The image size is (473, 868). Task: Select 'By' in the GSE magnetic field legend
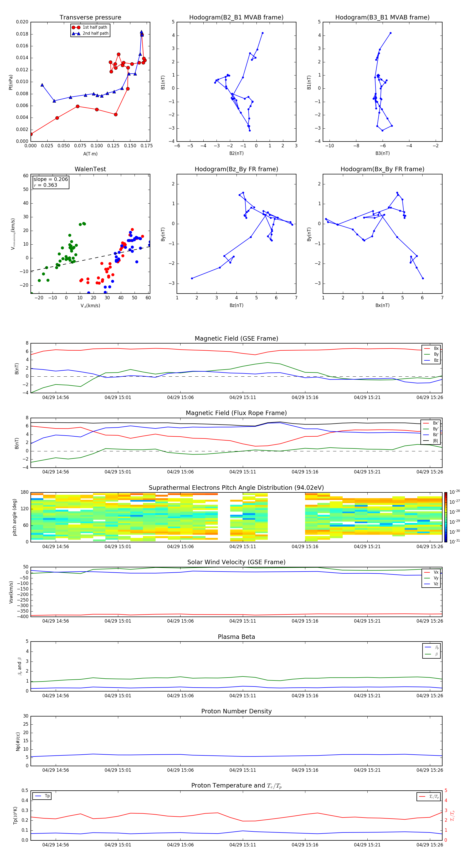431,354
